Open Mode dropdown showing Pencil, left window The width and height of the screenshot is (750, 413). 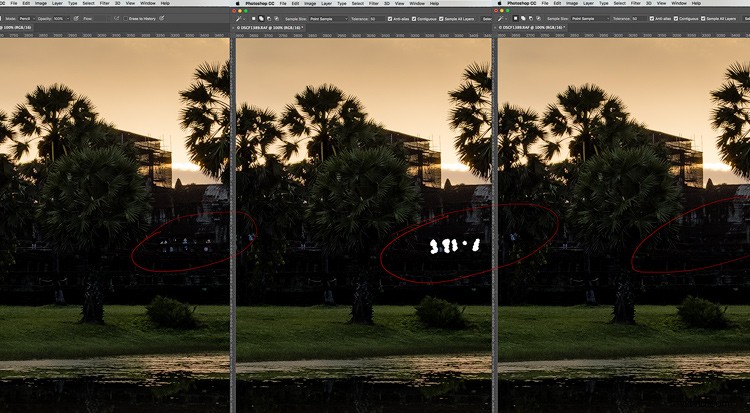click(x=27, y=19)
